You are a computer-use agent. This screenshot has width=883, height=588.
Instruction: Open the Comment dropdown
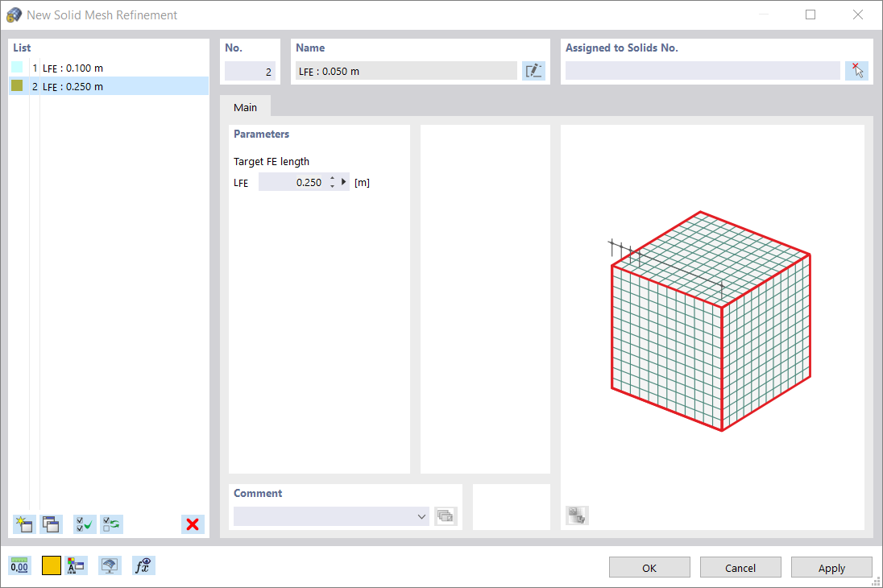point(422,516)
